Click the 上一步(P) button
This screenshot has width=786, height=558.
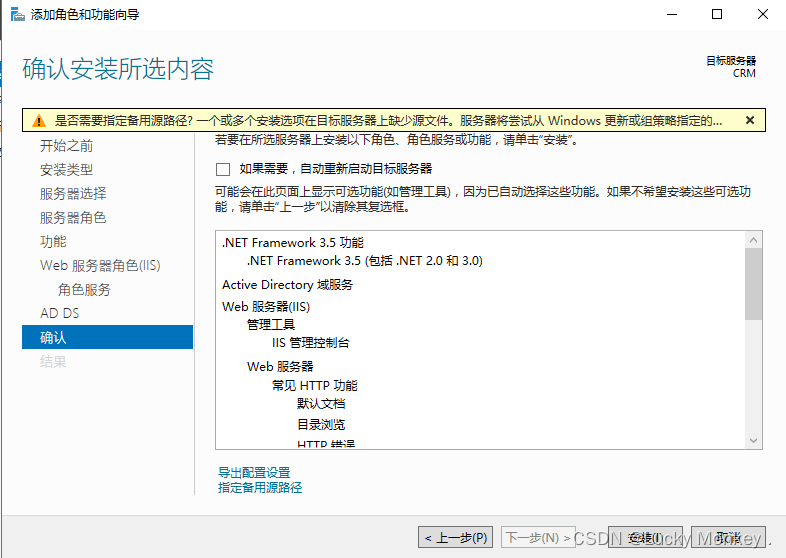[456, 537]
